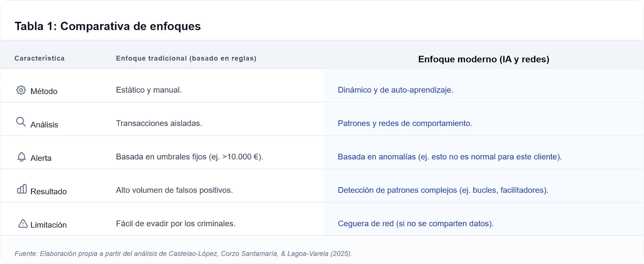This screenshot has width=644, height=264.
Task: Click the bell icon beside Alerta
Action: 21,157
